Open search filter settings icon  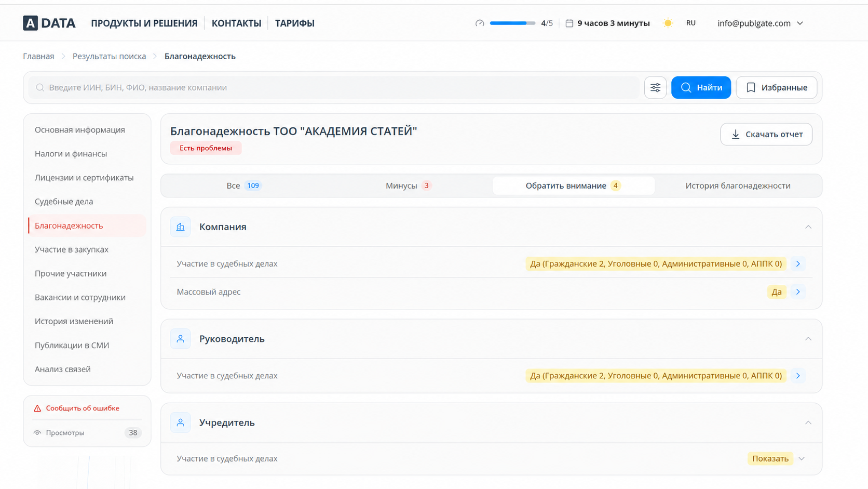pos(655,87)
